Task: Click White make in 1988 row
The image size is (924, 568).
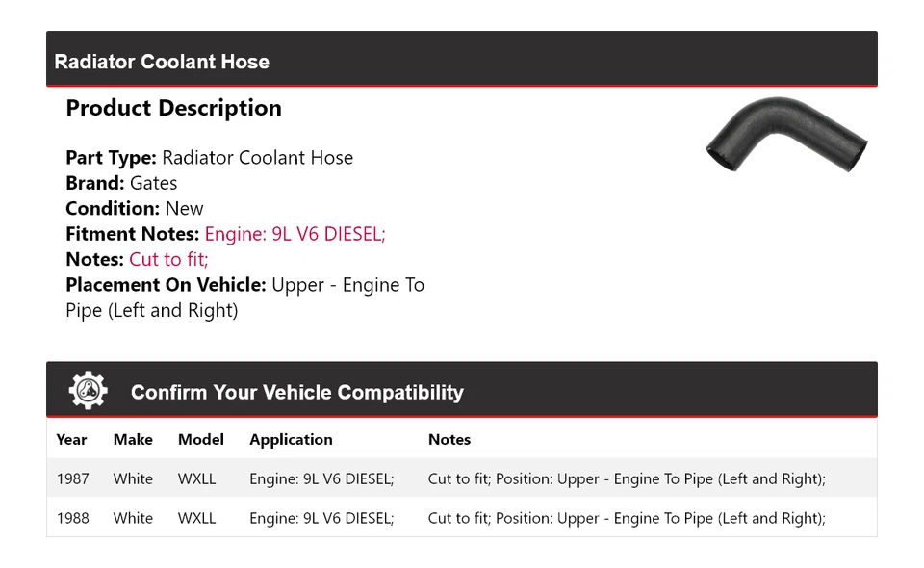Action: 133,518
